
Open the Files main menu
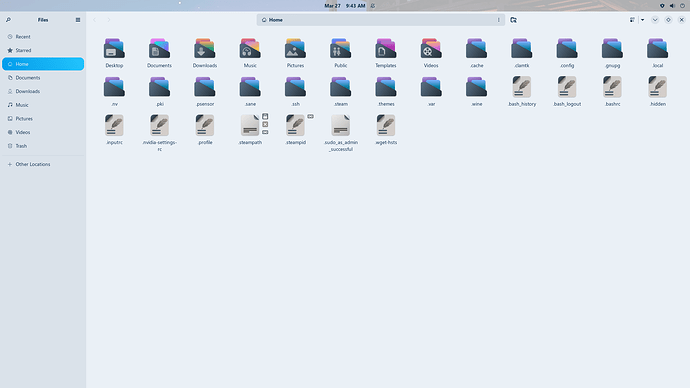[x=78, y=20]
